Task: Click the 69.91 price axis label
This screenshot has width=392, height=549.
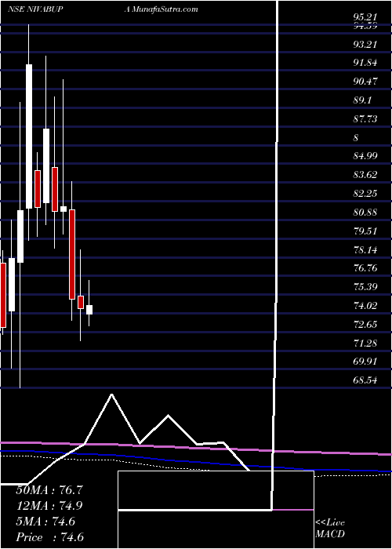Action: pyautogui.click(x=365, y=362)
